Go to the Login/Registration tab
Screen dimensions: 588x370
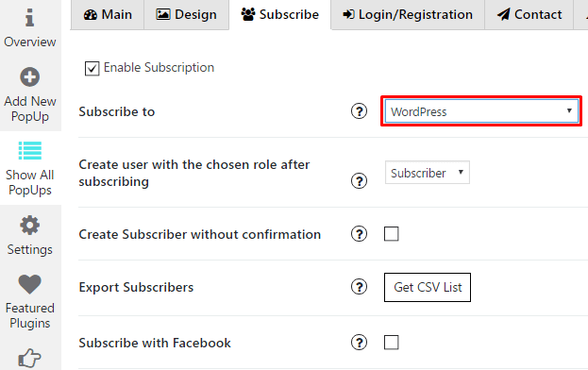[x=408, y=14]
